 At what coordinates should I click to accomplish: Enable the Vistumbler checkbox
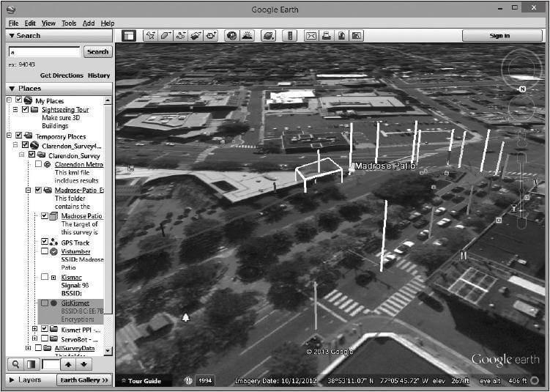pyautogui.click(x=45, y=251)
